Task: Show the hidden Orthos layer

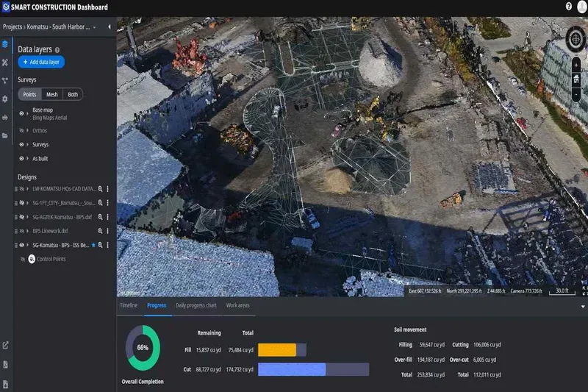Action: [x=21, y=130]
